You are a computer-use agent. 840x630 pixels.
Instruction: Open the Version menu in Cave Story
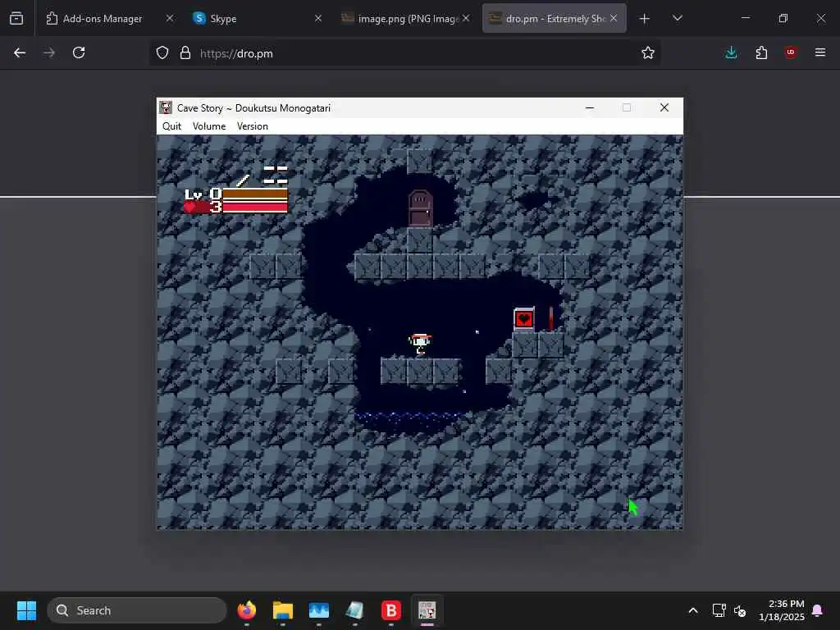[x=253, y=126]
